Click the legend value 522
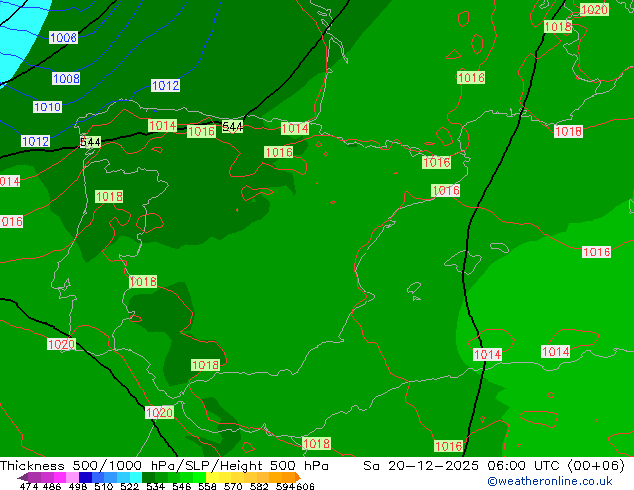Image resolution: width=634 pixels, height=490 pixels. (x=129, y=486)
